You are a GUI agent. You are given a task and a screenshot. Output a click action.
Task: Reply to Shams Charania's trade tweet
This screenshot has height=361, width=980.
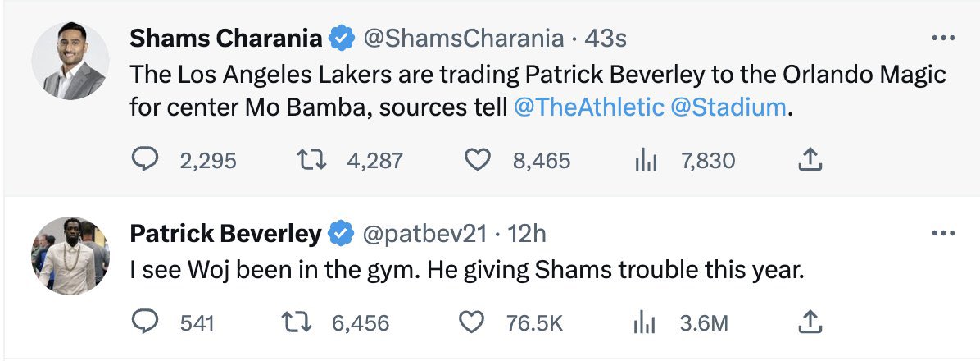pyautogui.click(x=145, y=160)
